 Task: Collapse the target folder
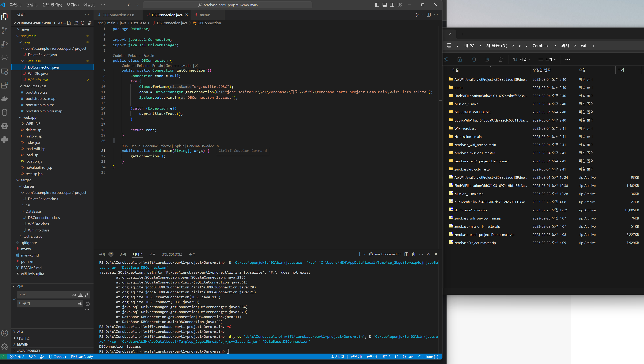(x=26, y=180)
